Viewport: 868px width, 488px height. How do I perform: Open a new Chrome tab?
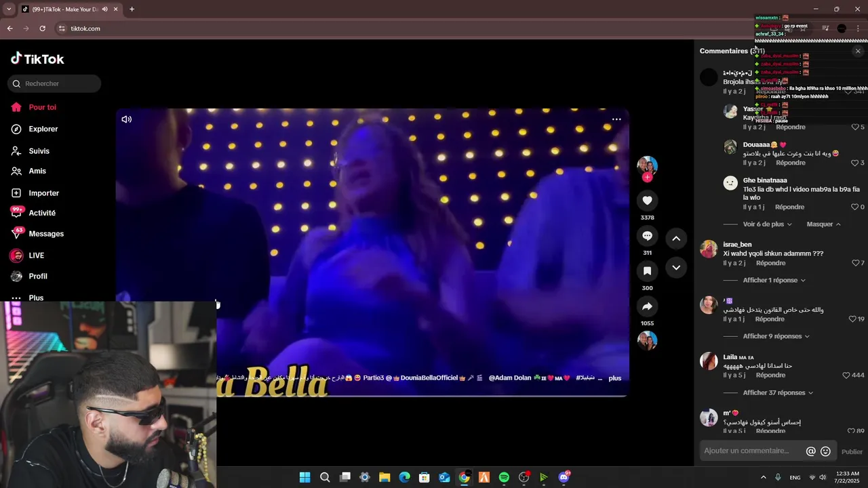click(132, 9)
